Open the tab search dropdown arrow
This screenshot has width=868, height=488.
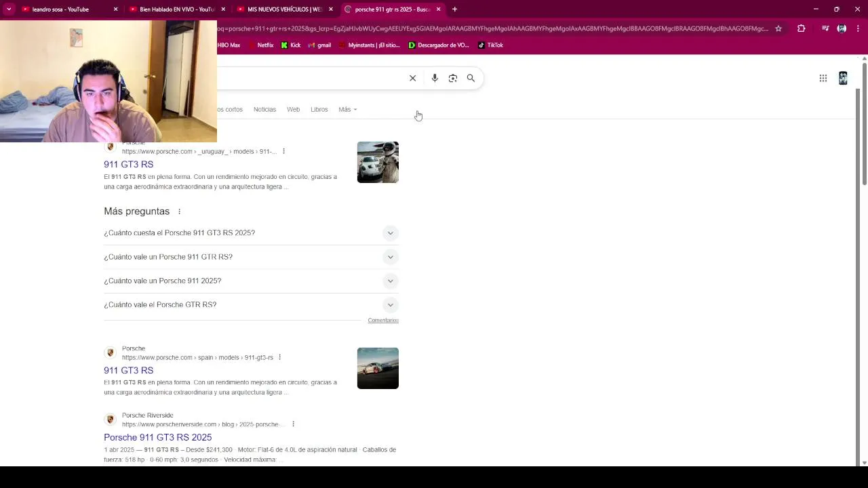point(9,9)
